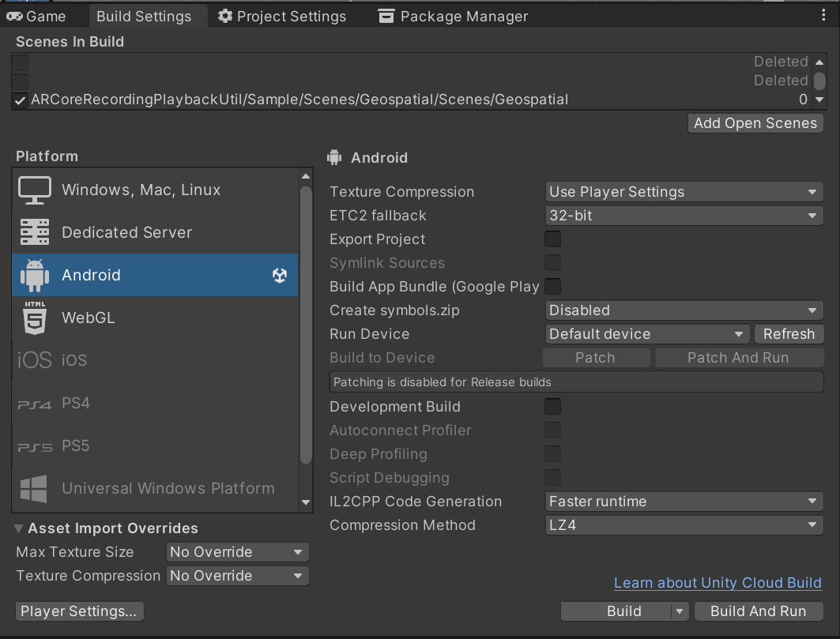Enable the Development Build checkbox
Screen dimensions: 840x639
tap(553, 406)
